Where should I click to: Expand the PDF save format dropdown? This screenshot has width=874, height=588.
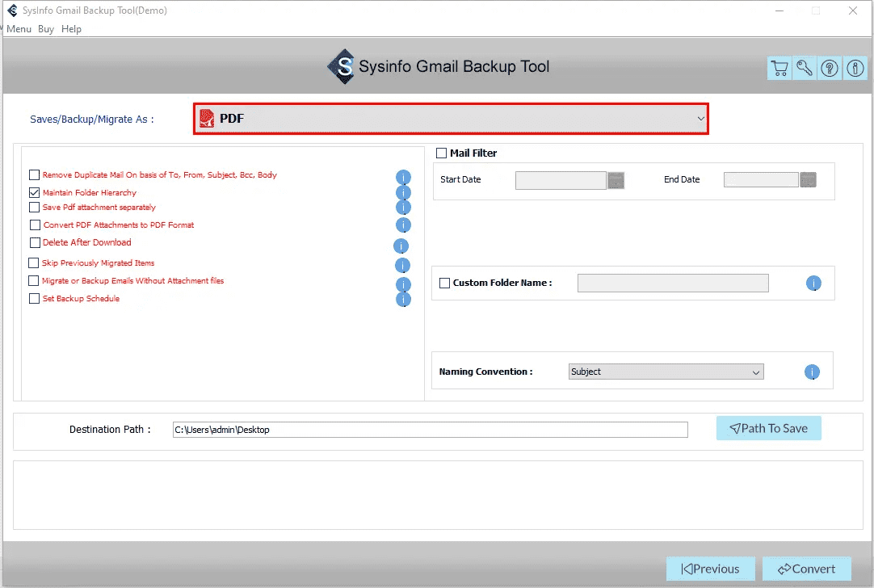(451, 119)
